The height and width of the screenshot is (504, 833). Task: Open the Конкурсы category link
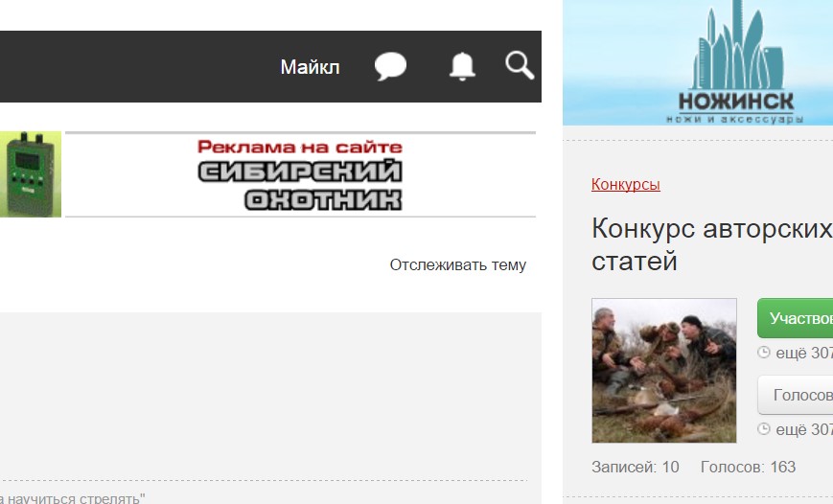tap(625, 184)
